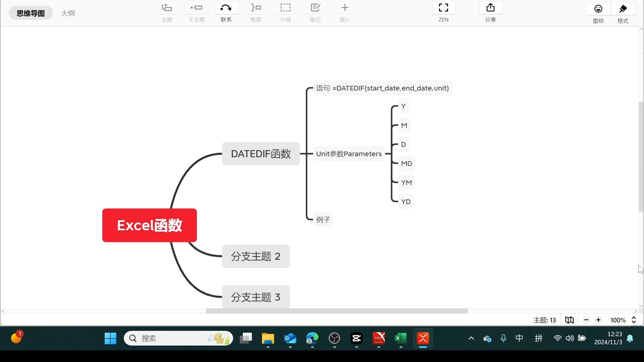Click the 分享 share icon
This screenshot has width=644, height=362.
coord(490,8)
